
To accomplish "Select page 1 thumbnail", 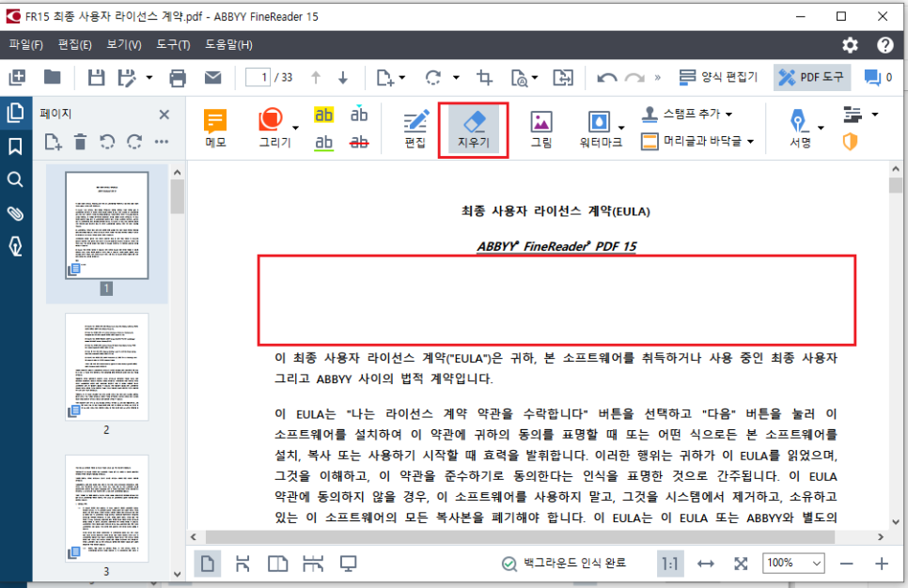I will pos(106,225).
